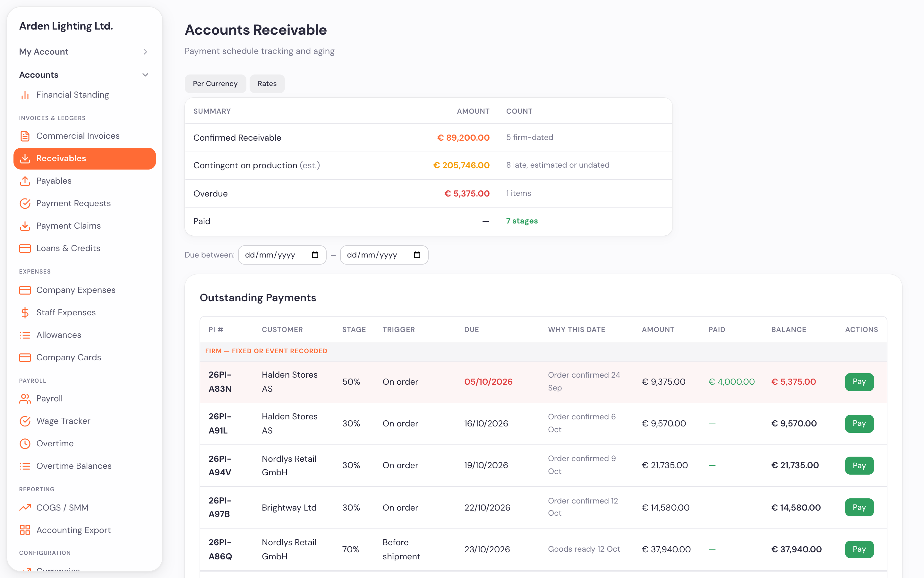Click paid amount € 4,000.00

(732, 382)
